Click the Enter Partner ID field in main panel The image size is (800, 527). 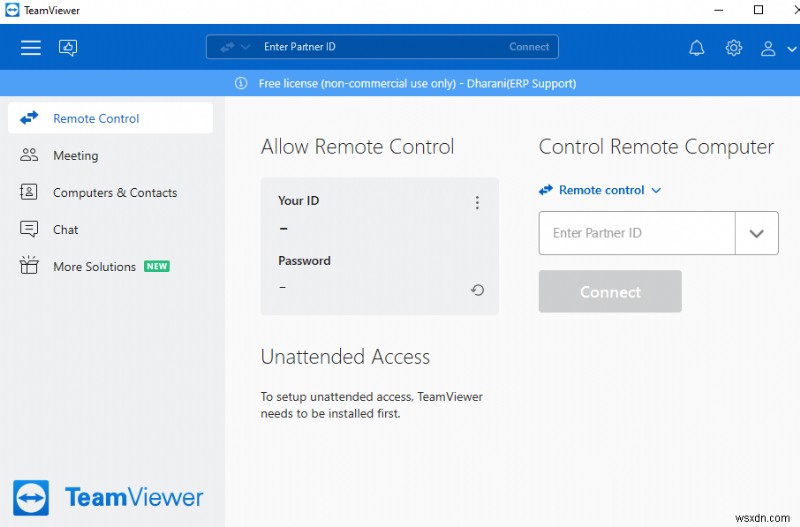point(638,233)
